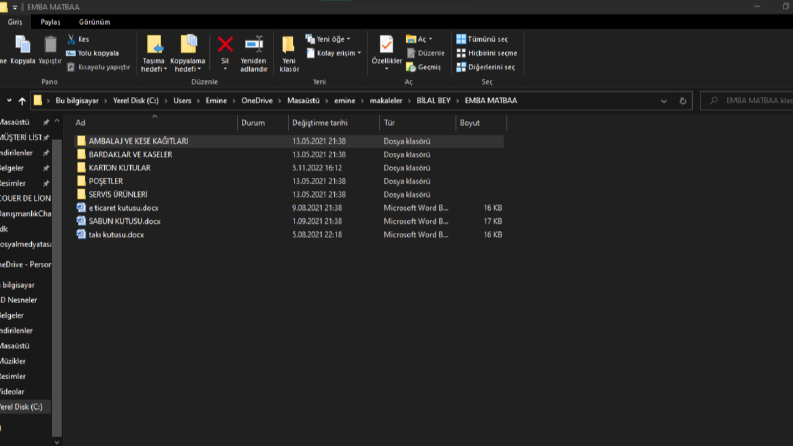Viewport: 793px width, 446px height.
Task: Click the red Sil delete icon
Action: tap(225, 44)
